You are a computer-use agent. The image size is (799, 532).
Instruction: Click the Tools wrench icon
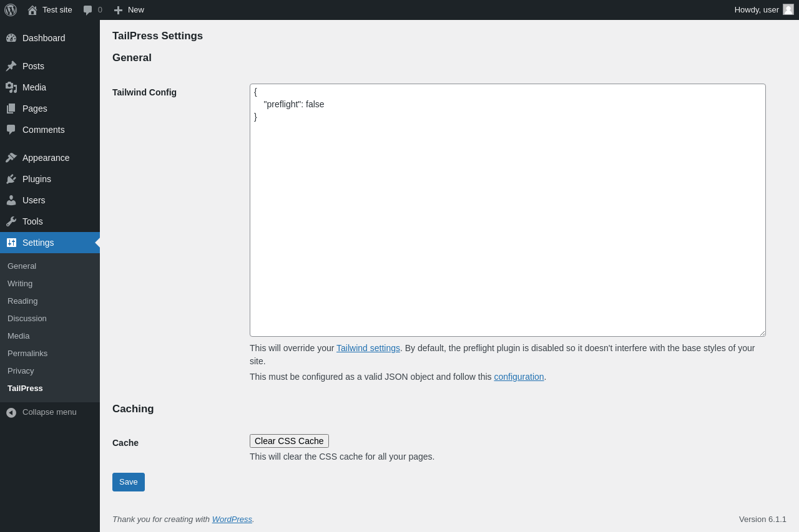pos(11,221)
